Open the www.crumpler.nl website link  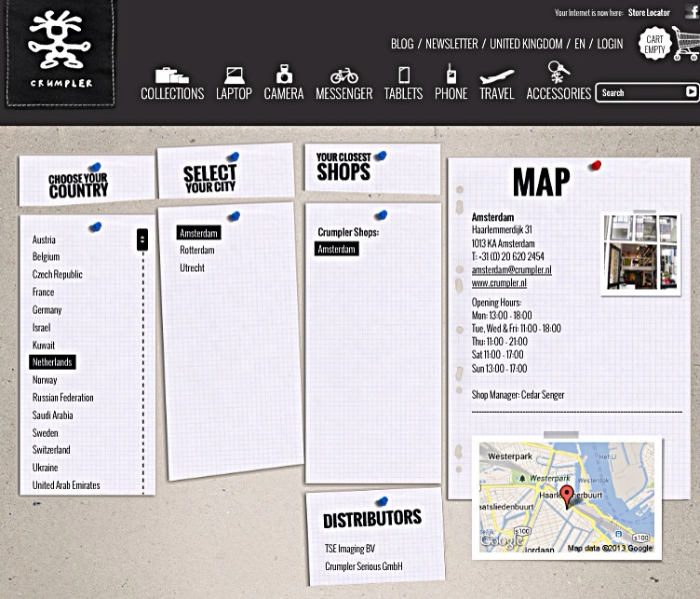499,282
